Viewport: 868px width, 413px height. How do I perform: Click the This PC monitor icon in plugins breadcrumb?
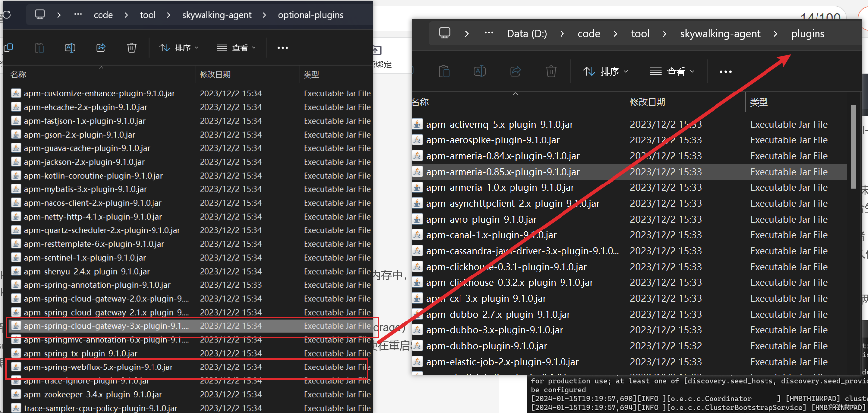(445, 33)
